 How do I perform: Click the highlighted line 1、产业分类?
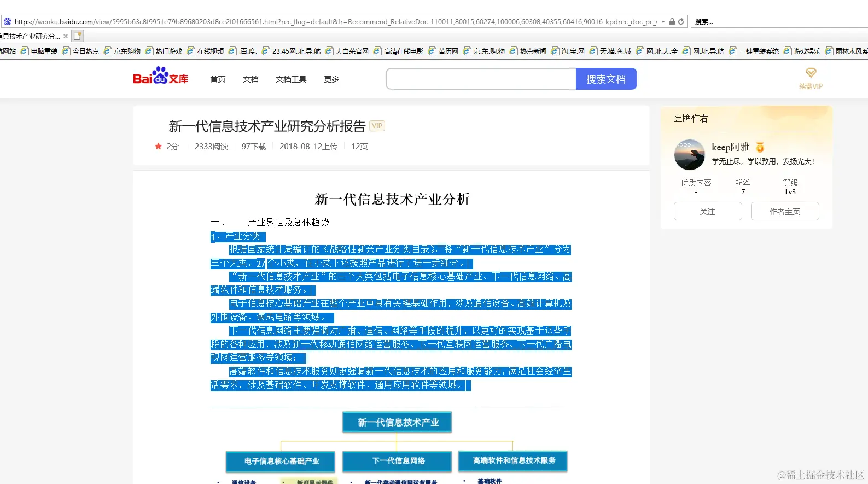tap(238, 236)
